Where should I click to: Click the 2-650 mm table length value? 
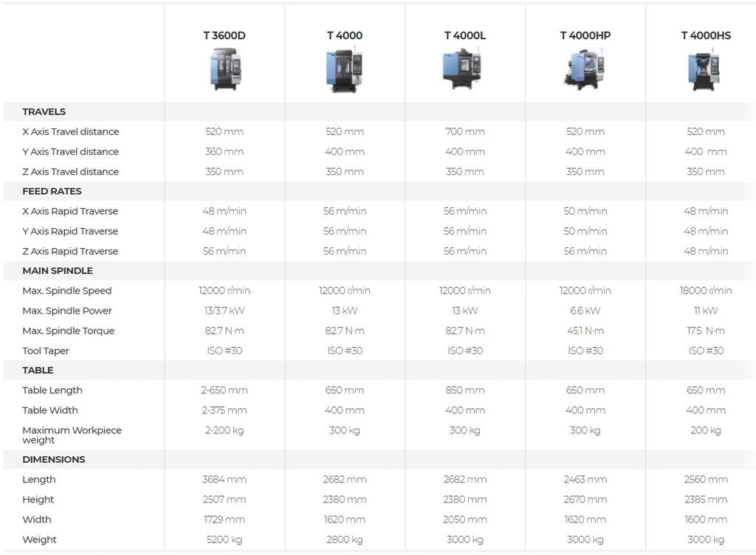[x=224, y=390]
